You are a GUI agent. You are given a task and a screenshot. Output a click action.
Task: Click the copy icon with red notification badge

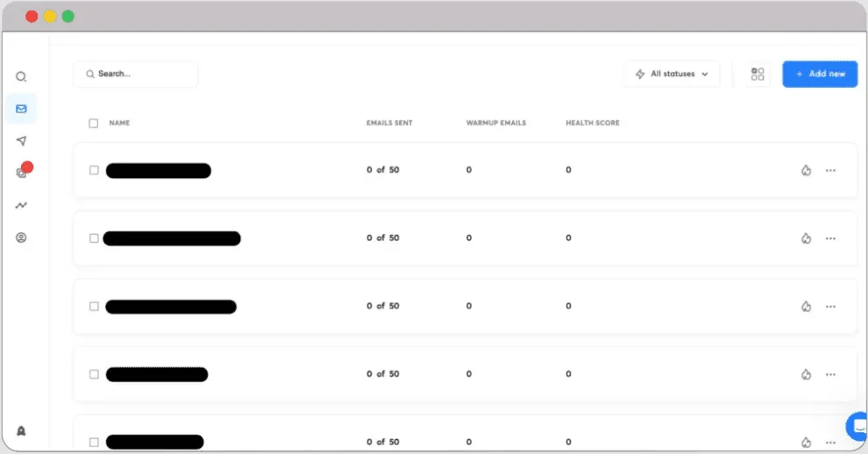tap(22, 173)
